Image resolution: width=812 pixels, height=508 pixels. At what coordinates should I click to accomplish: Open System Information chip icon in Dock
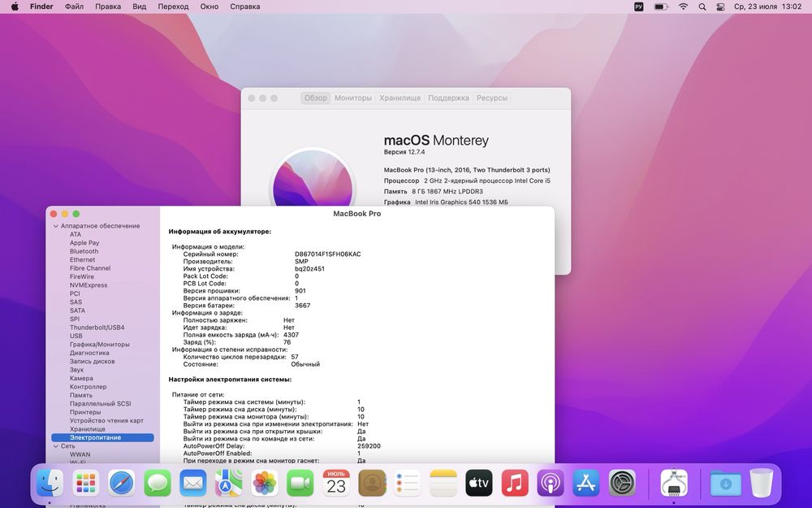674,483
